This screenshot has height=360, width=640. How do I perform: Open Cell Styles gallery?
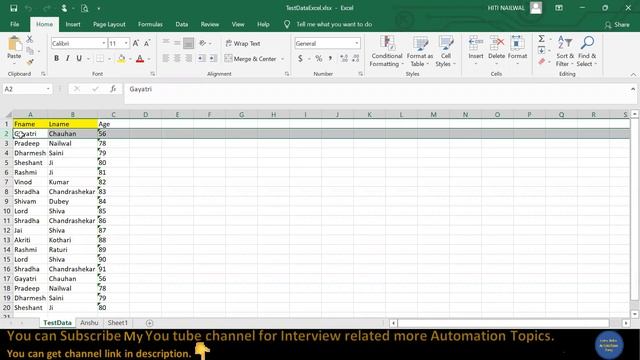[445, 51]
